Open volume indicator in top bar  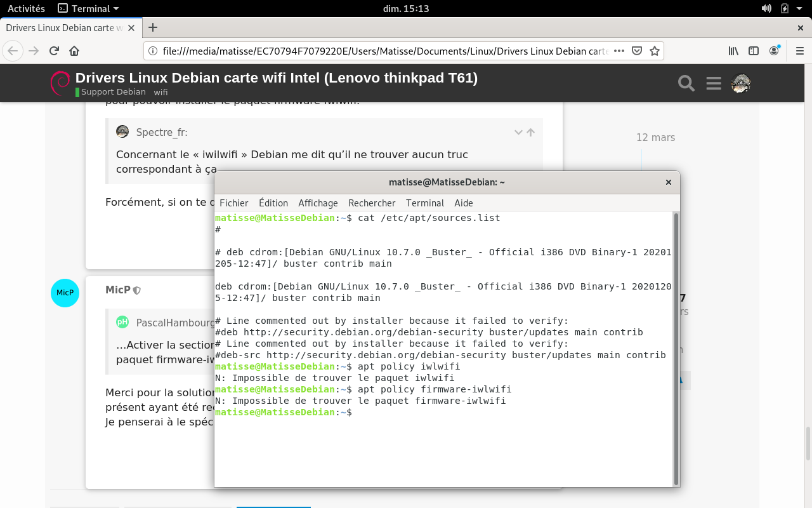click(x=766, y=8)
